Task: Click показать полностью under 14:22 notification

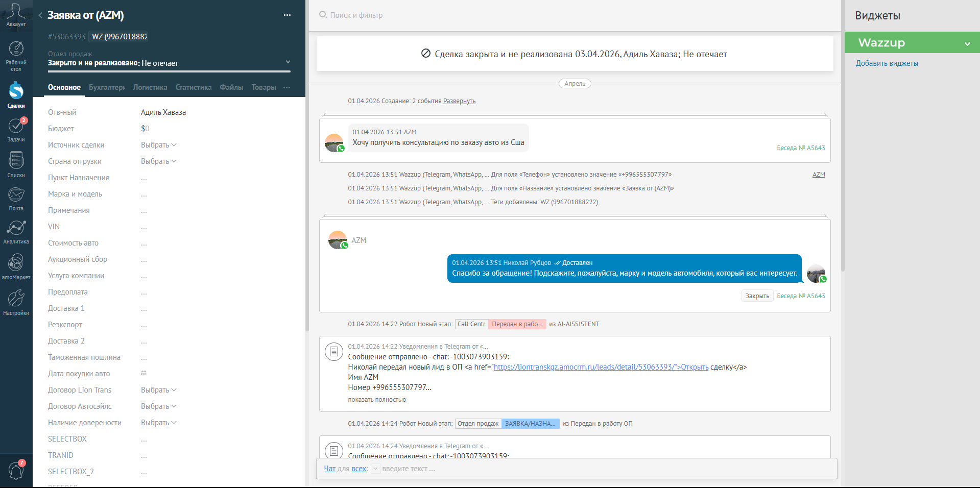Action: [377, 400]
